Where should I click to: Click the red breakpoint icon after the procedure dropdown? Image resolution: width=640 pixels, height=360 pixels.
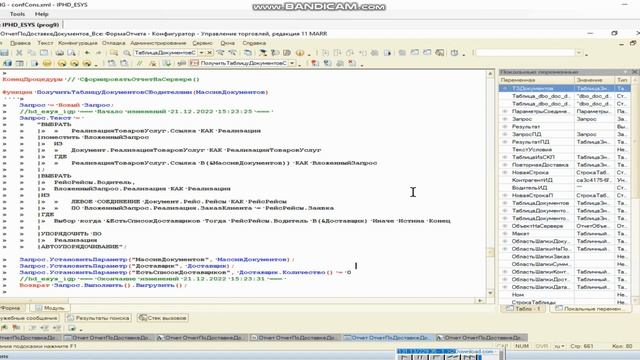[315, 63]
